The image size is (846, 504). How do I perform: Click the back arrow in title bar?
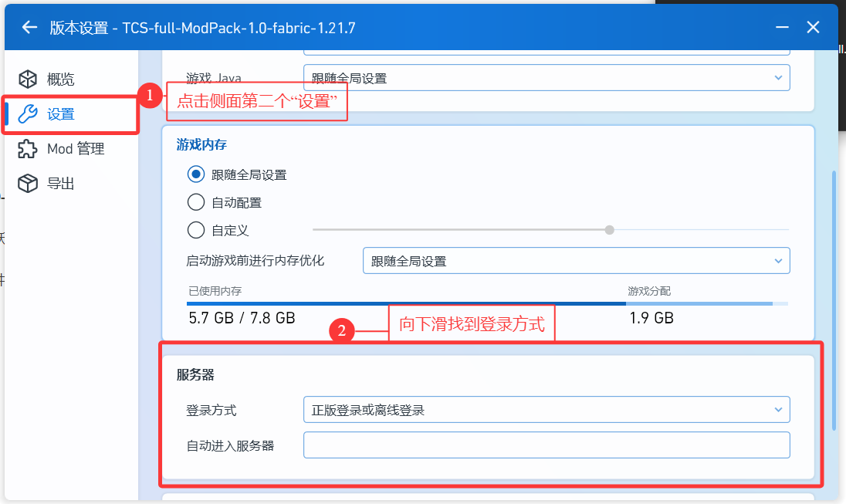coord(29,27)
